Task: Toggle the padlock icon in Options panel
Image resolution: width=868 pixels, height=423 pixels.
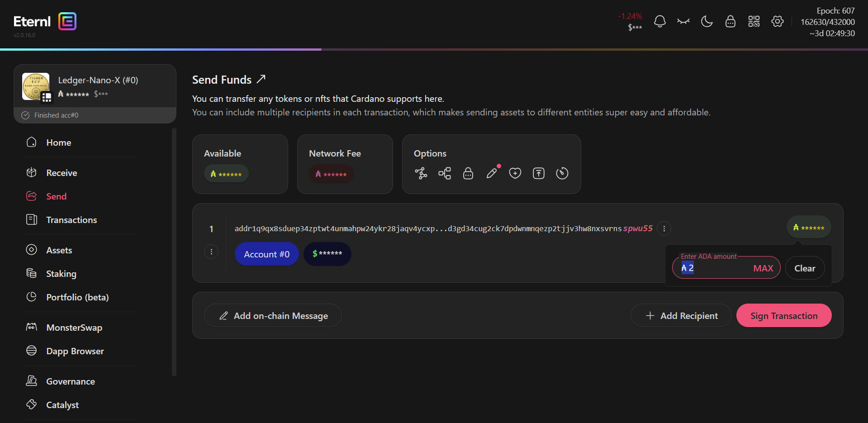Action: tap(468, 173)
